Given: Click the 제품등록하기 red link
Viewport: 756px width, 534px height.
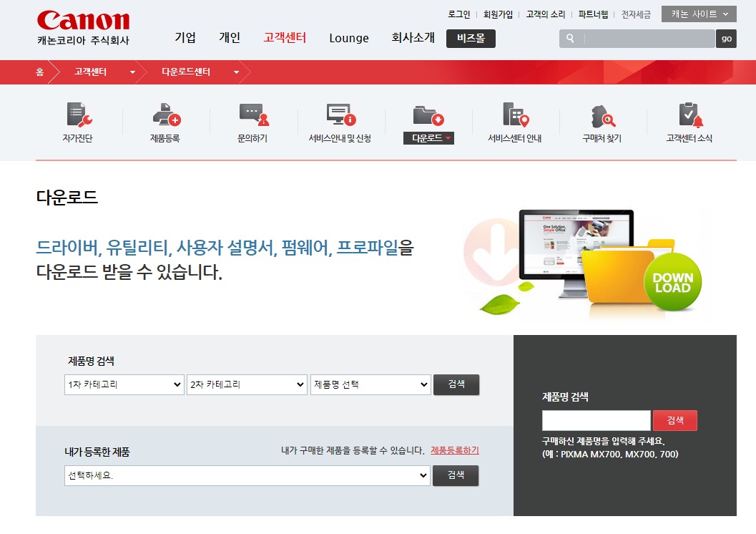Looking at the screenshot, I should point(455,450).
